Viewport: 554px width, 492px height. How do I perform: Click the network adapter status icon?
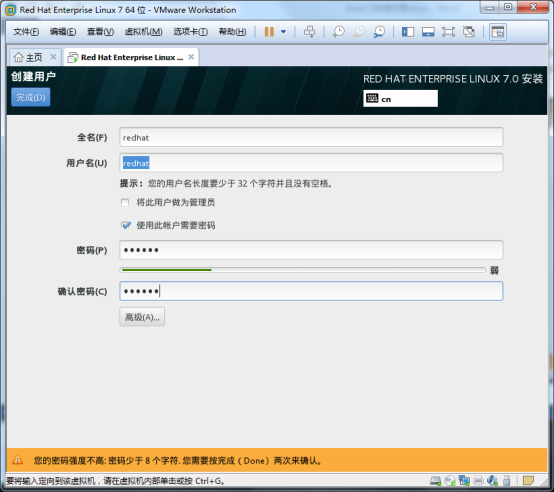[464, 481]
